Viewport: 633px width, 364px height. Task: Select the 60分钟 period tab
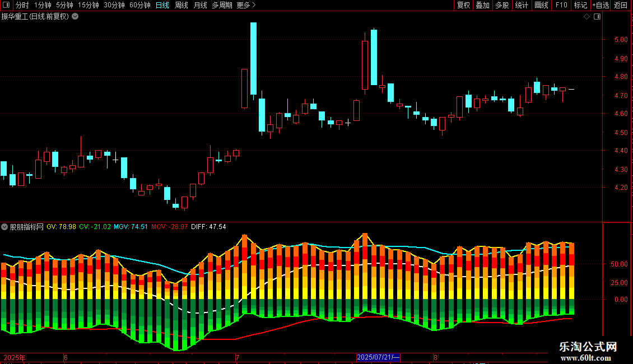[140, 5]
